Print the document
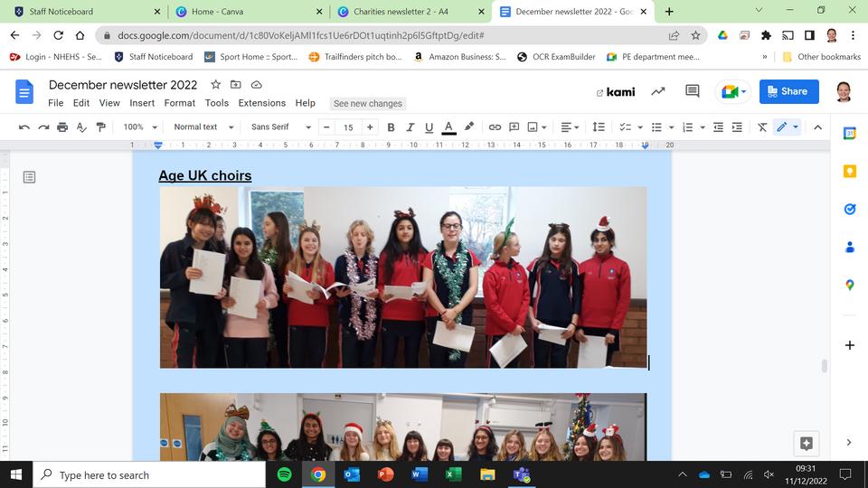Viewport: 868px width, 488px height. [62, 127]
